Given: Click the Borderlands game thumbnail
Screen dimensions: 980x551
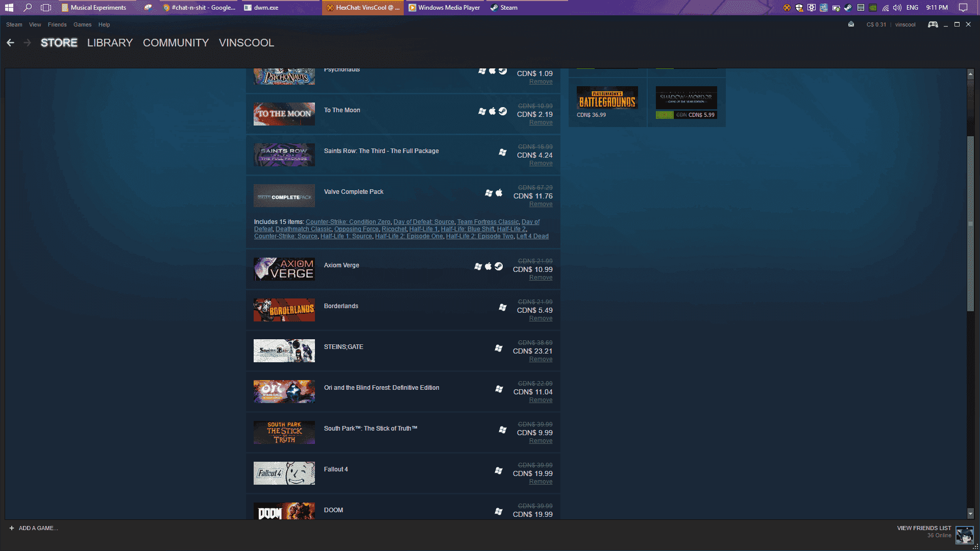Looking at the screenshot, I should coord(284,310).
